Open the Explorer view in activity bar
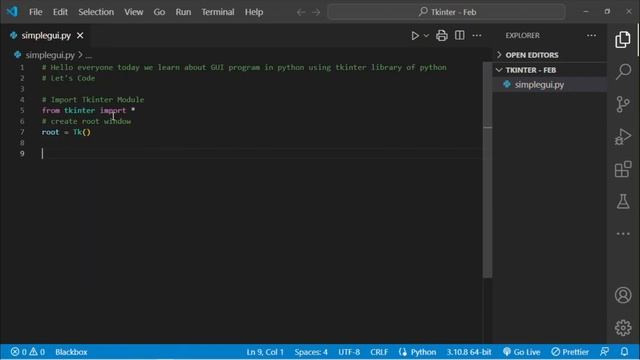Screen dimensions: 640x360 tap(623, 40)
